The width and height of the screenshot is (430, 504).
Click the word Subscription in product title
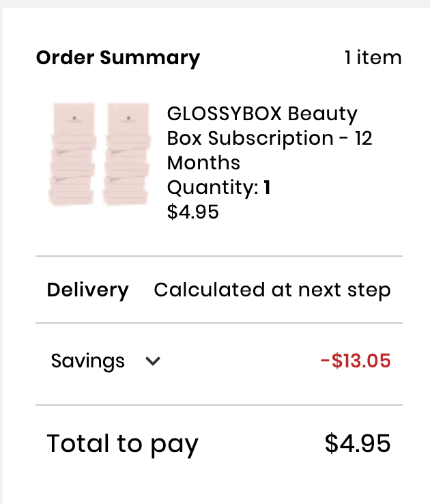click(x=271, y=139)
